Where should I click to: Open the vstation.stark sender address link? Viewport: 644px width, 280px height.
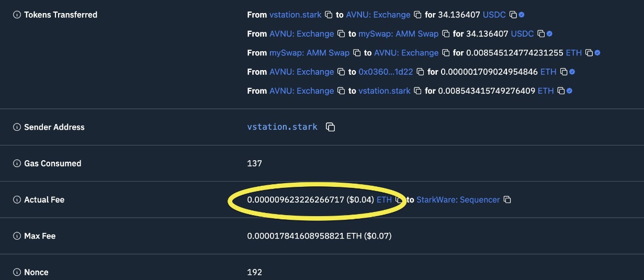(x=282, y=127)
